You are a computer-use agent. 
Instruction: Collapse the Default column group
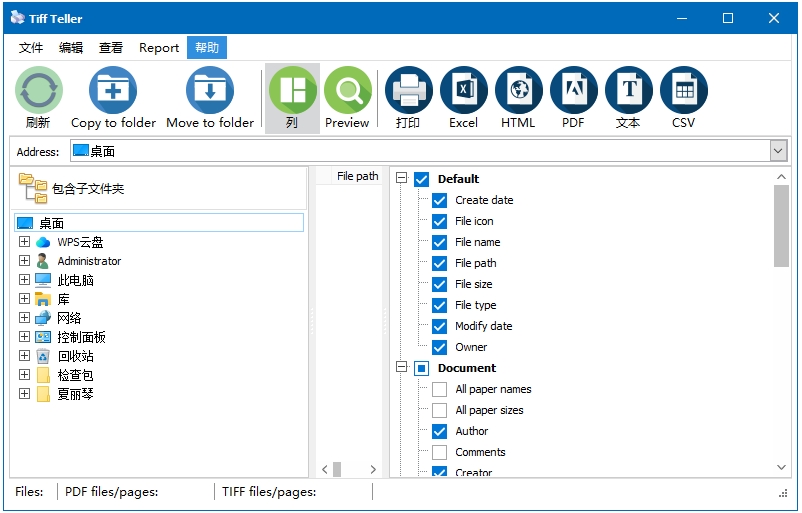coord(402,179)
